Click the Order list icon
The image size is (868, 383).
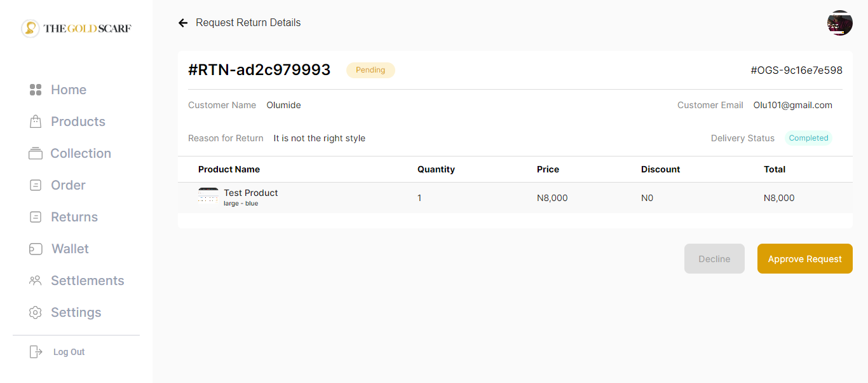coord(36,185)
